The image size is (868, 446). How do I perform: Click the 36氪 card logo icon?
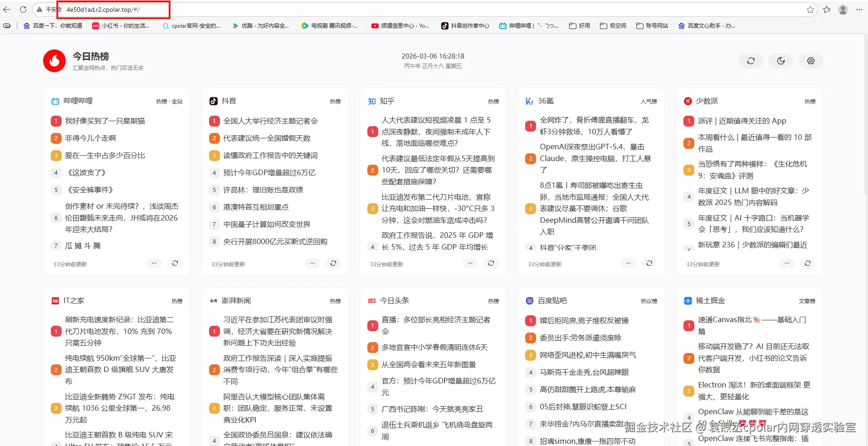point(530,101)
